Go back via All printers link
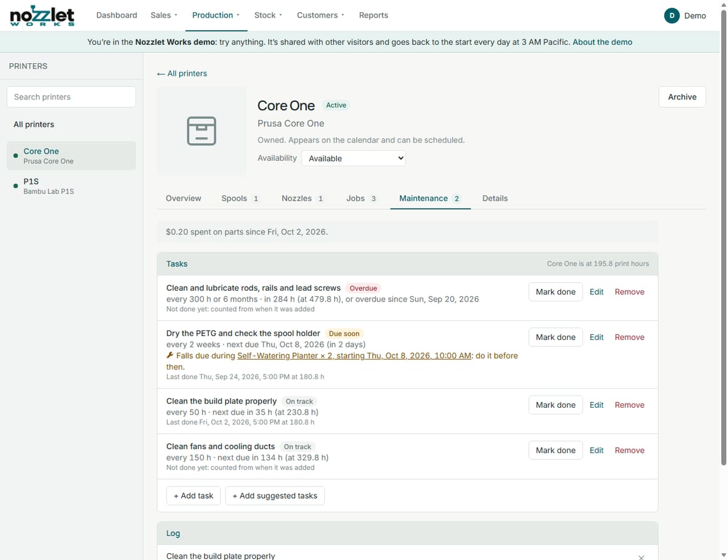Viewport: 728px width, 560px height. [182, 73]
